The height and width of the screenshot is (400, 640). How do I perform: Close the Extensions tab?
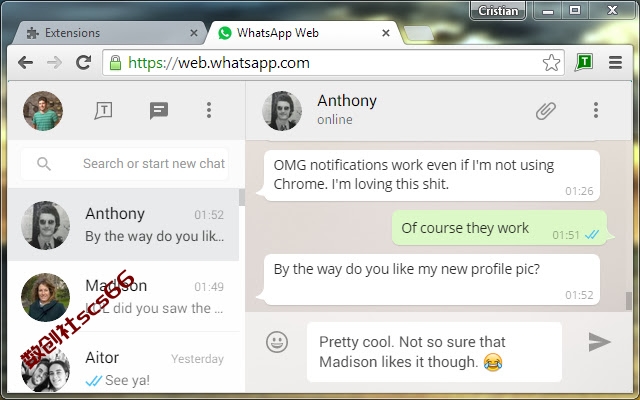point(194,33)
